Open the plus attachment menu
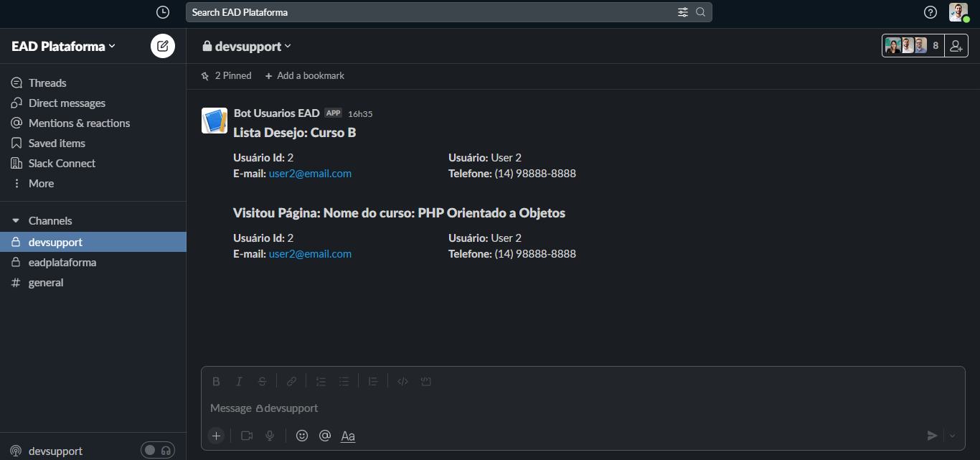This screenshot has width=980, height=460. [x=216, y=436]
